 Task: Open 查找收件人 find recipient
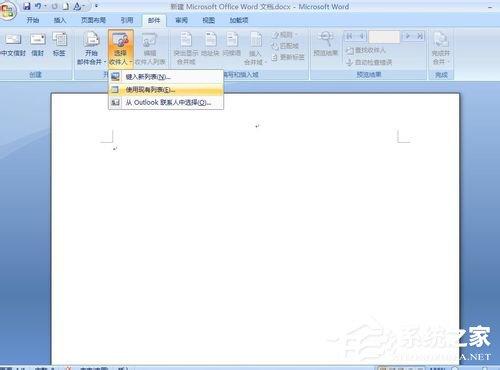coord(365,50)
